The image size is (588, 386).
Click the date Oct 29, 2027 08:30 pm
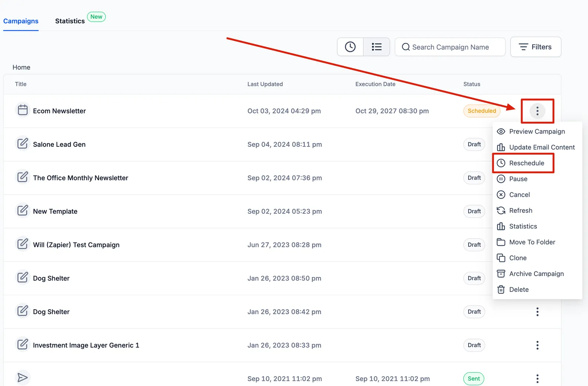(392, 111)
